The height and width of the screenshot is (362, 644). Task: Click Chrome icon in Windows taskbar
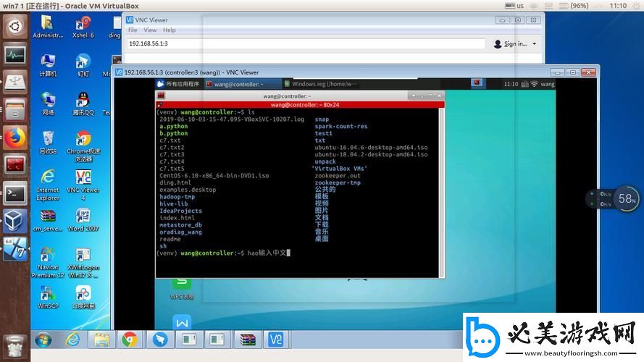(130, 339)
